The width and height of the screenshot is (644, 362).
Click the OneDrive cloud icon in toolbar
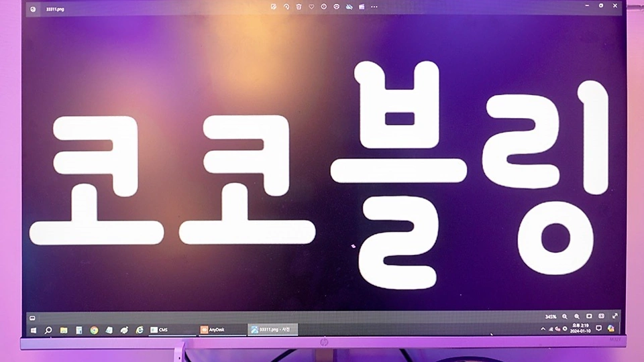pyautogui.click(x=349, y=7)
